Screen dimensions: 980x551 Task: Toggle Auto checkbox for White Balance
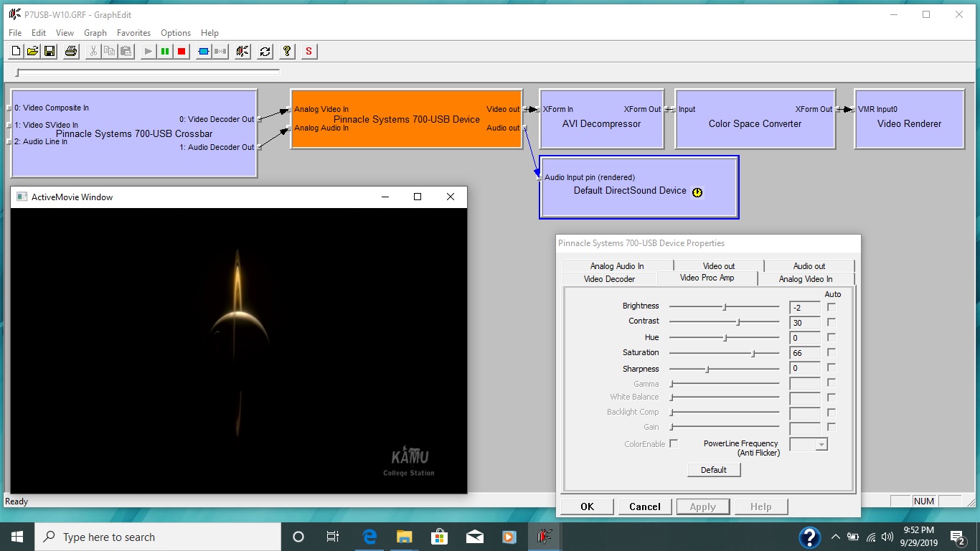[831, 397]
